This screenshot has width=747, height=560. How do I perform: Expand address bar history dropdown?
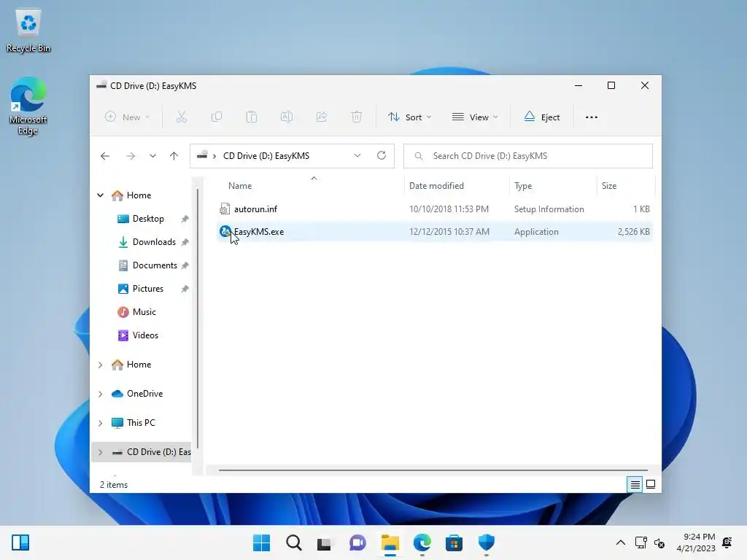pos(357,156)
